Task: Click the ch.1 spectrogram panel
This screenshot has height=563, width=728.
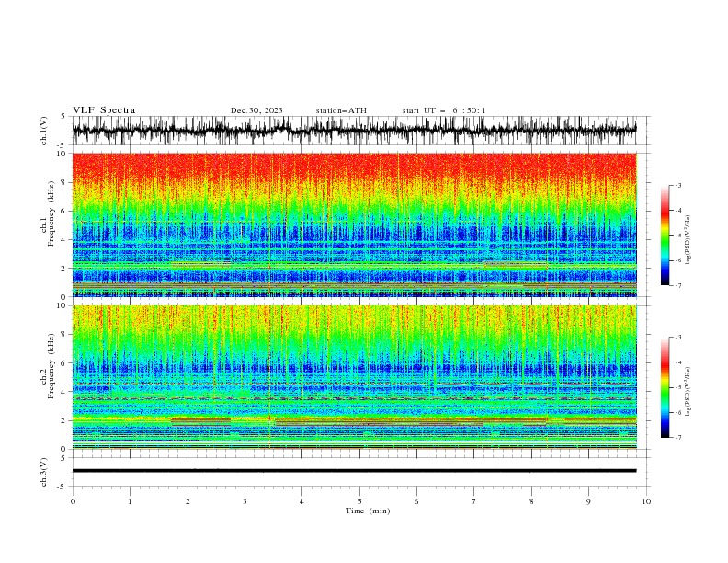Action: tap(354, 224)
